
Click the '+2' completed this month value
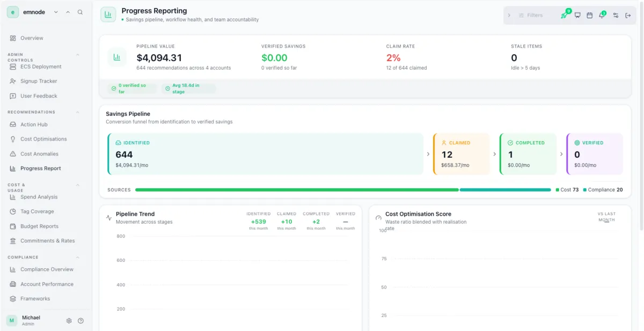tap(316, 222)
